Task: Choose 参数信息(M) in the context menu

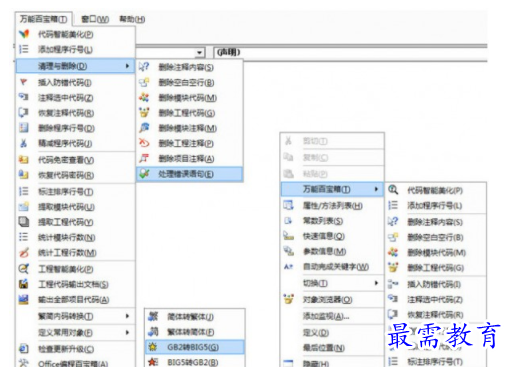Action: click(x=332, y=251)
